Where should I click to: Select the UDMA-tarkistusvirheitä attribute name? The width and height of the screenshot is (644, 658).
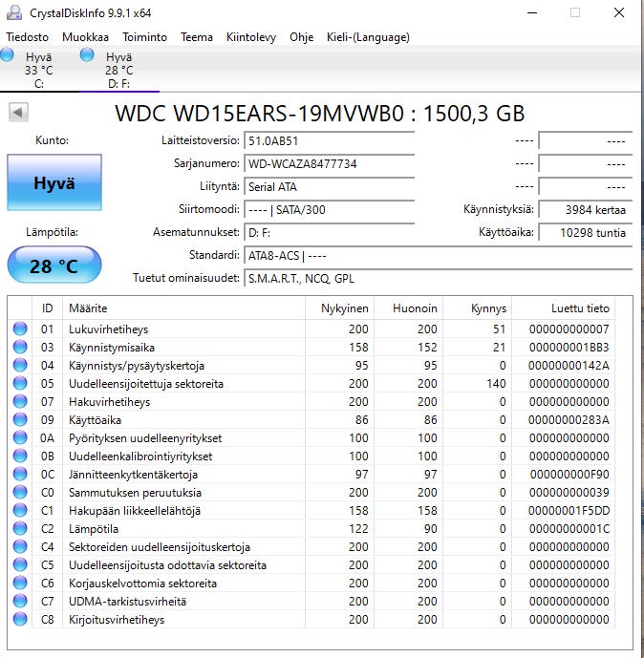click(127, 602)
